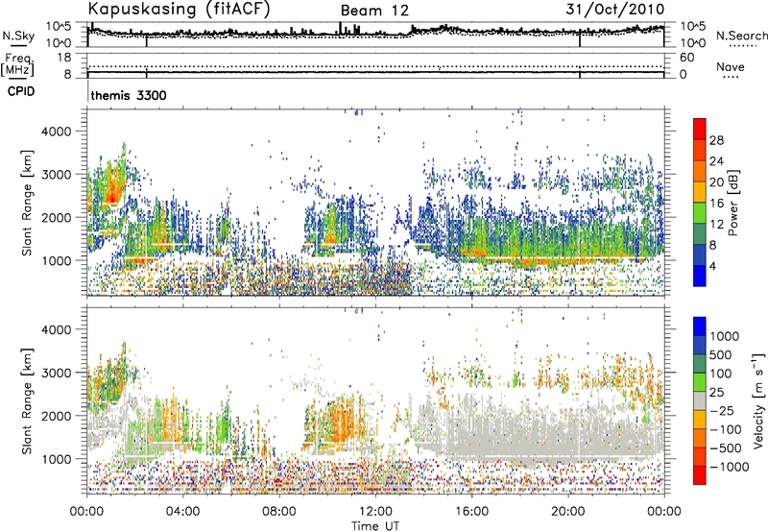The image size is (768, 532).
Task: Select the themis 3300 mode text
Action: coord(129,95)
